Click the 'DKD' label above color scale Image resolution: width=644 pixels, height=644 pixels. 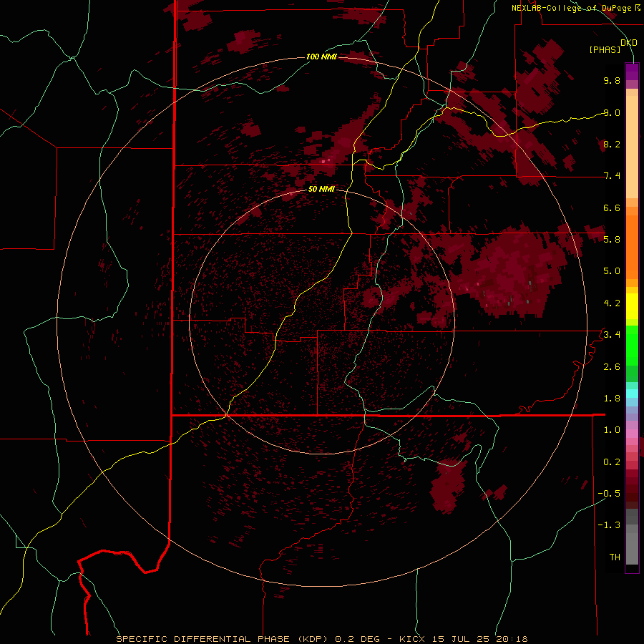[629, 42]
